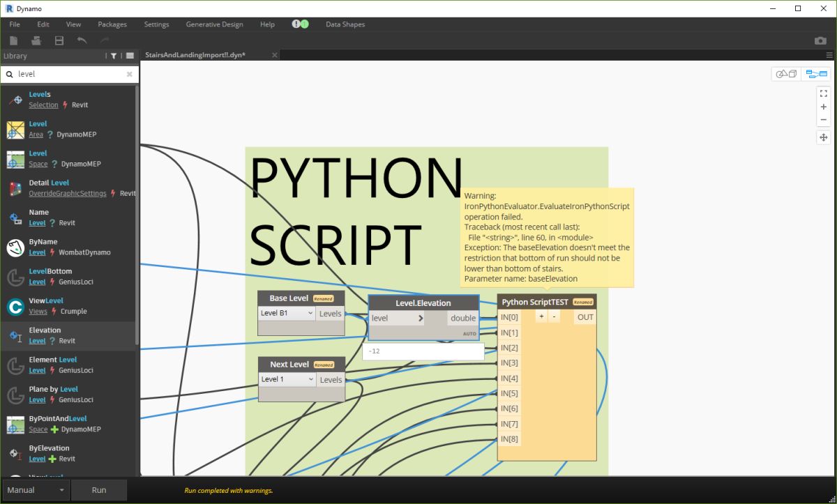This screenshot has height=504, width=837.
Task: Click the Area category link under Level
Action: (x=36, y=135)
